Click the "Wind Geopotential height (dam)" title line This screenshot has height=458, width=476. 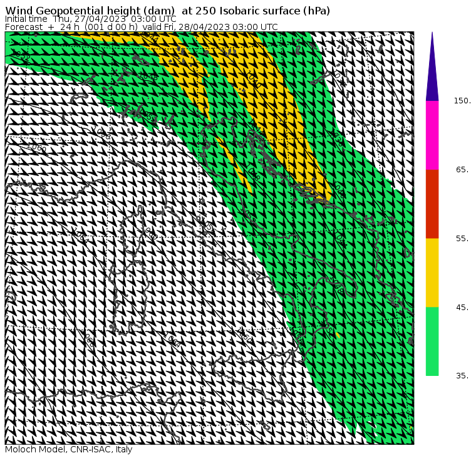click(x=168, y=11)
